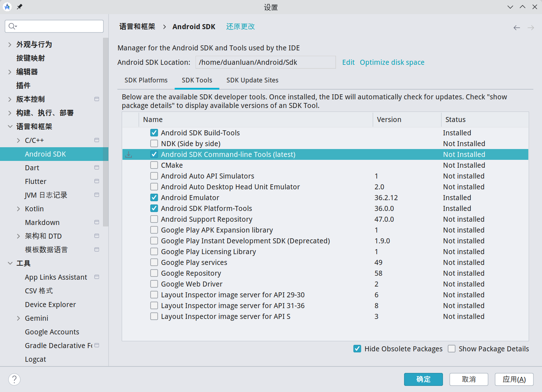Expand the 外观与行为 settings group

point(10,44)
